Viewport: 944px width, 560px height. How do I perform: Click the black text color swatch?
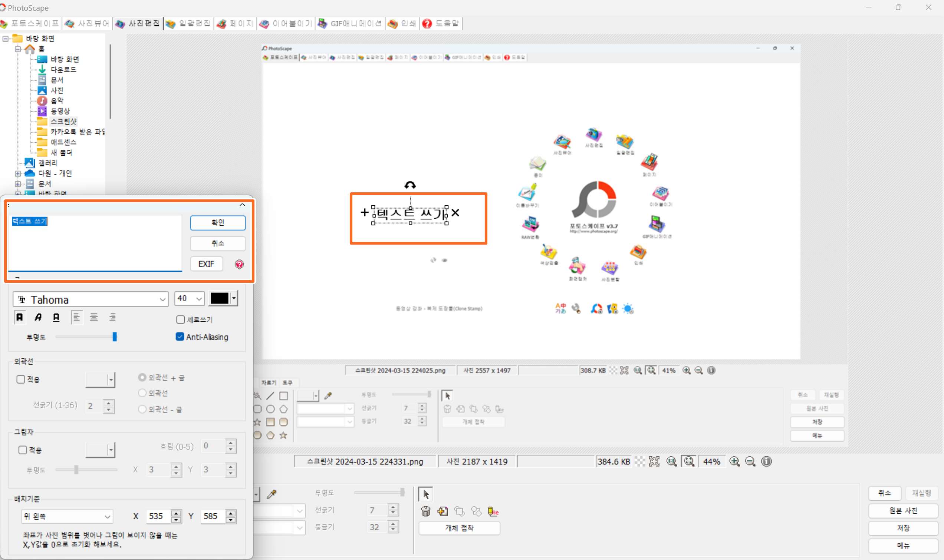(x=220, y=298)
